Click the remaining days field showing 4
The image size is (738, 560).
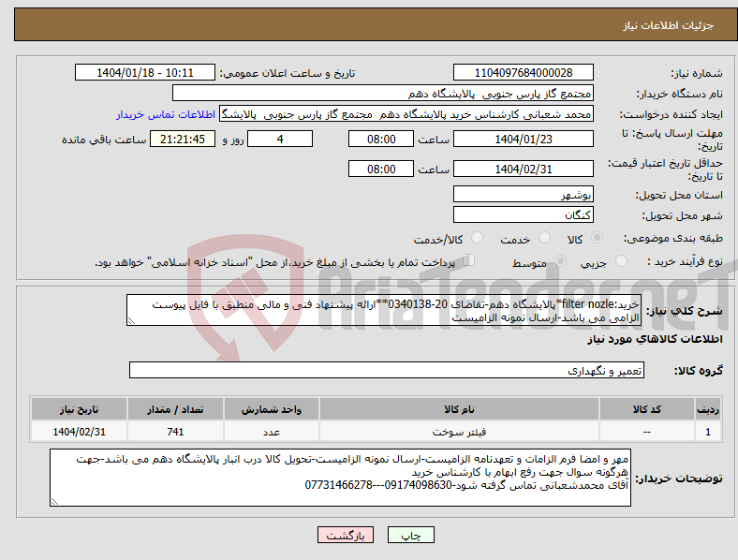[x=280, y=139]
